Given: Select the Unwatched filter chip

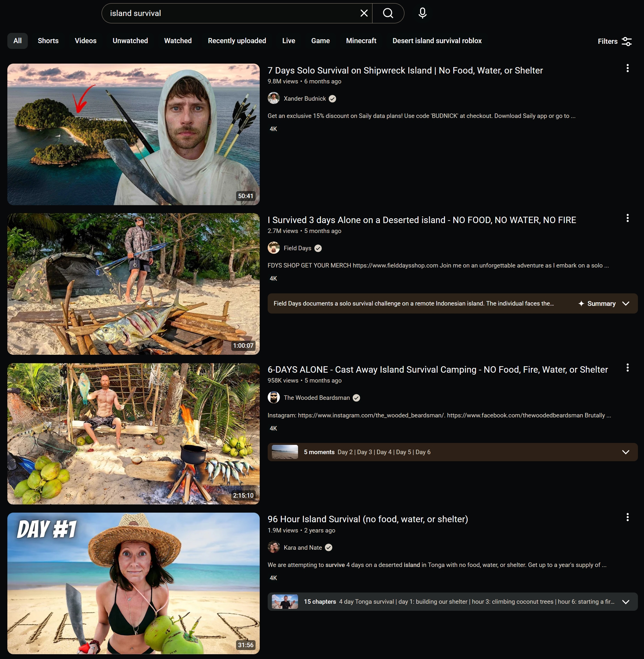Looking at the screenshot, I should pos(130,41).
